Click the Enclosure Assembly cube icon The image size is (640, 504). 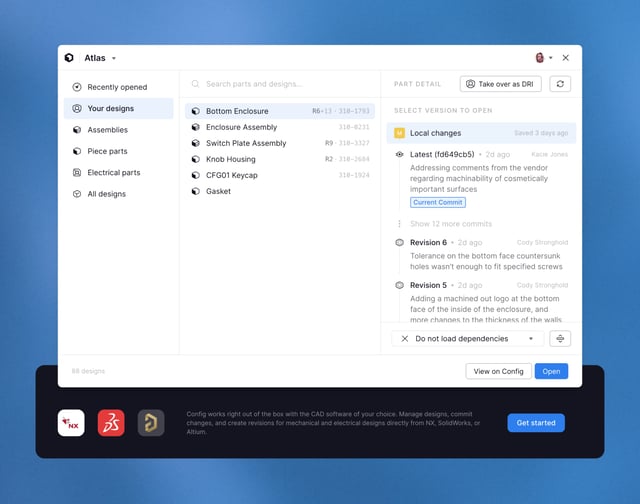pyautogui.click(x=196, y=127)
